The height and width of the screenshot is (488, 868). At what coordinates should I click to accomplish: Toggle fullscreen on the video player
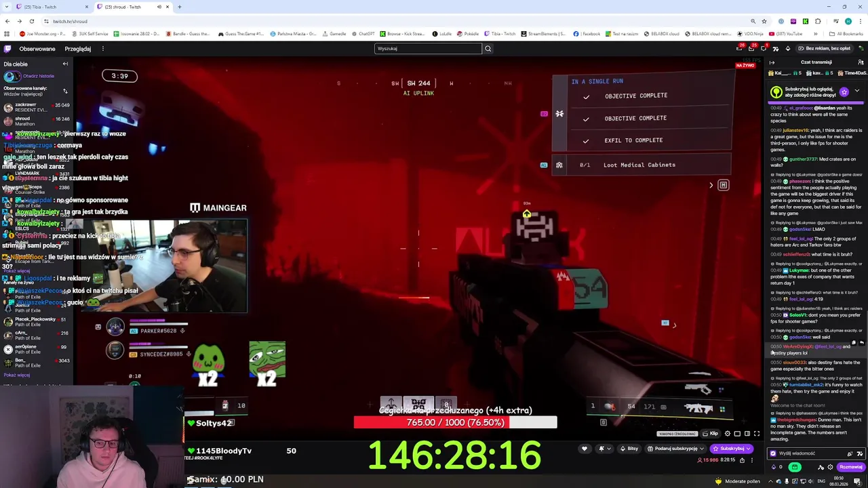pyautogui.click(x=757, y=434)
